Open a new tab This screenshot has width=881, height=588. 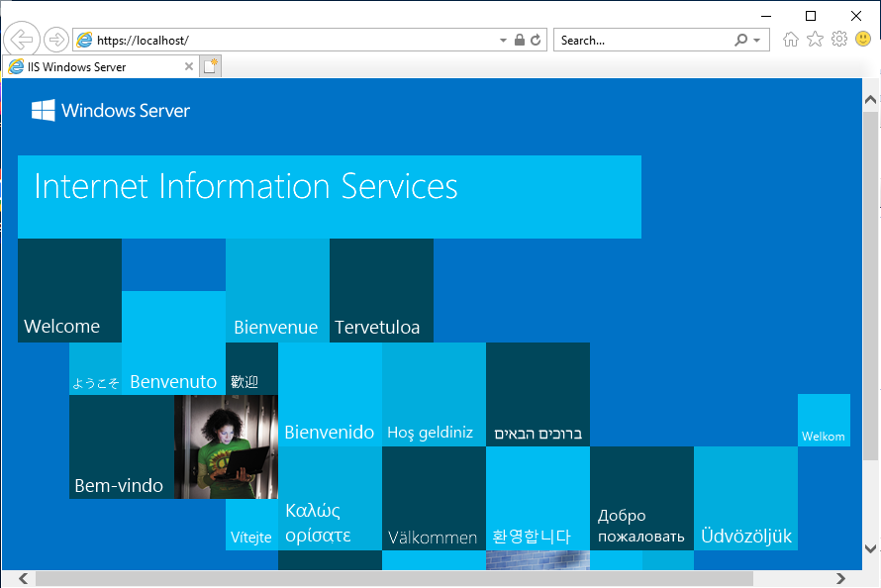210,66
